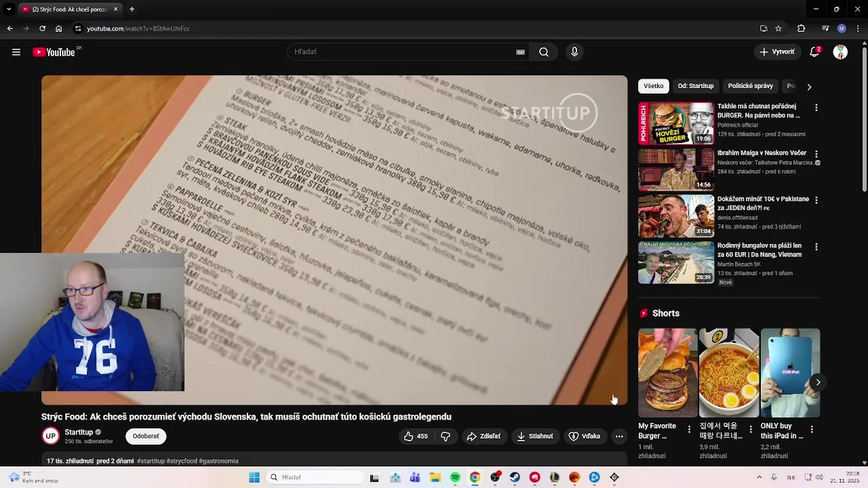Open media control icon in toolbar
Screen dimensions: 868x488
(825, 28)
